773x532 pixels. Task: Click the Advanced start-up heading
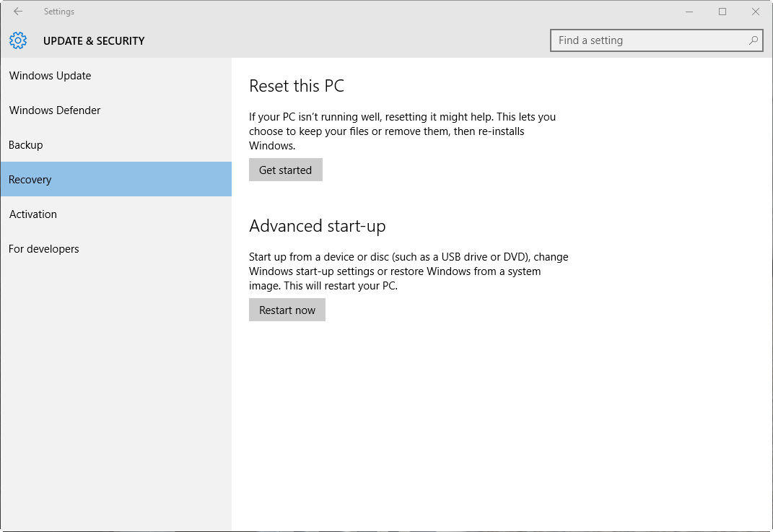point(317,226)
